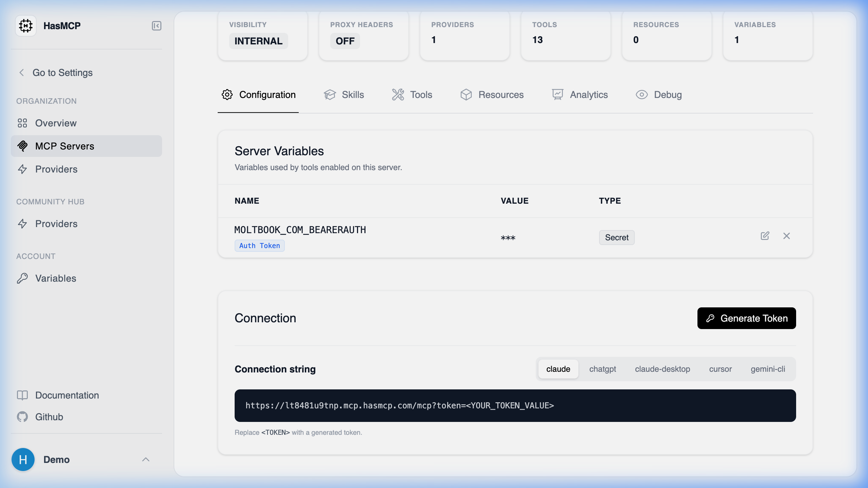868x488 pixels.
Task: Delete the MOLTBOOK_COM_BEARERAUTH variable
Action: (786, 236)
